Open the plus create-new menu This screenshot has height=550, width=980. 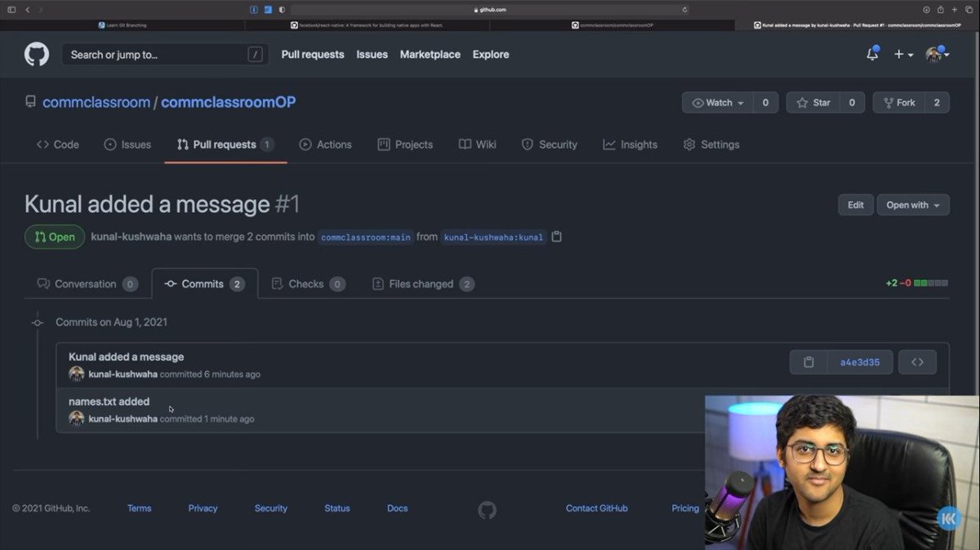point(903,55)
